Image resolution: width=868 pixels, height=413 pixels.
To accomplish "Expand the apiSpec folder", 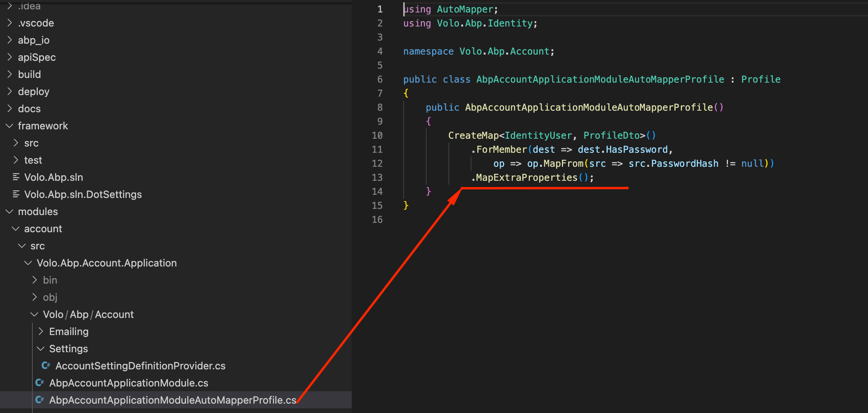I will coord(9,57).
